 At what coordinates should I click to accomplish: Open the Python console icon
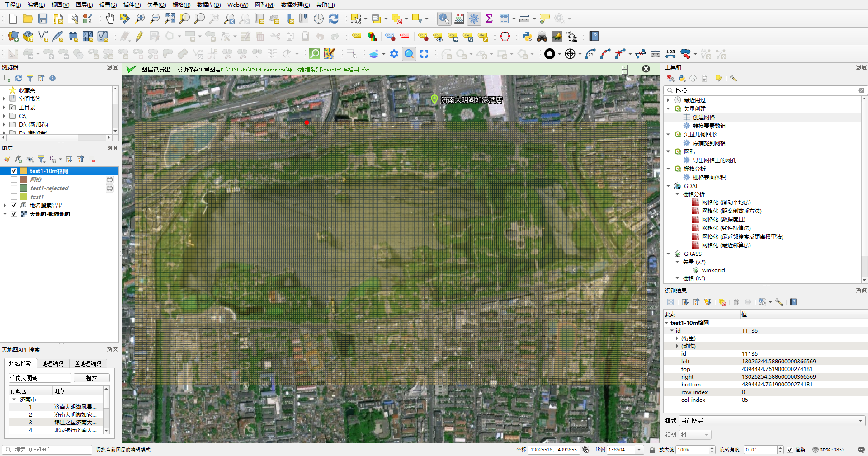527,36
